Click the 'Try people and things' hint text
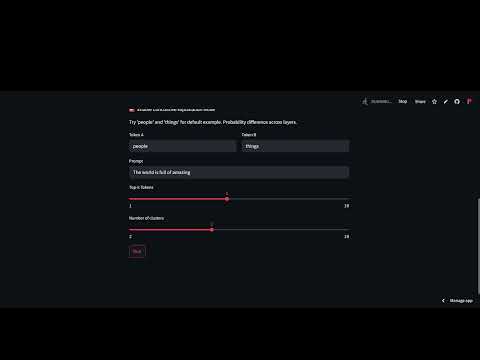The height and width of the screenshot is (360, 480). (213, 122)
